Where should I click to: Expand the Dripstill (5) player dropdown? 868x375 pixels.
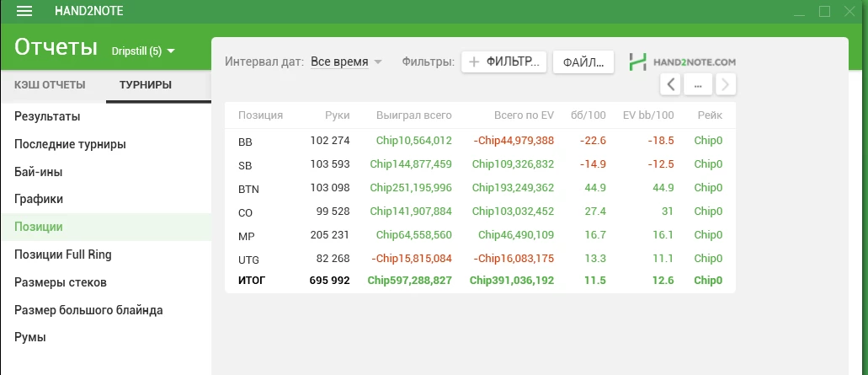(x=143, y=51)
